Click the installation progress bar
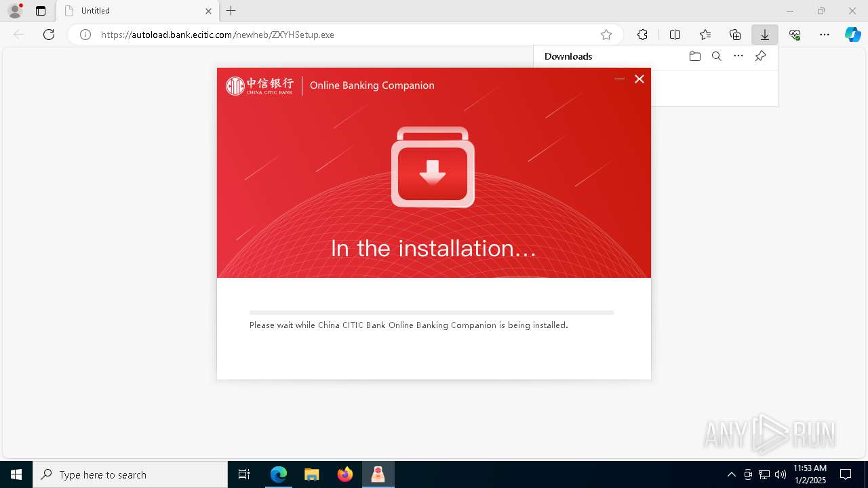868x488 pixels. click(x=431, y=312)
